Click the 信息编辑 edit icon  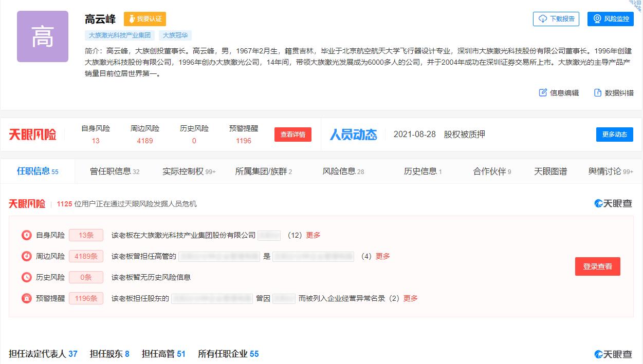pyautogui.click(x=543, y=92)
